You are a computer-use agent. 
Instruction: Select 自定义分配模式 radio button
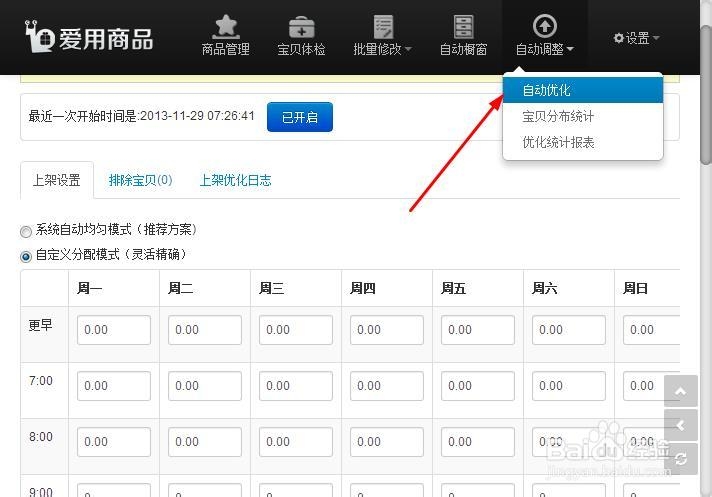[x=26, y=256]
